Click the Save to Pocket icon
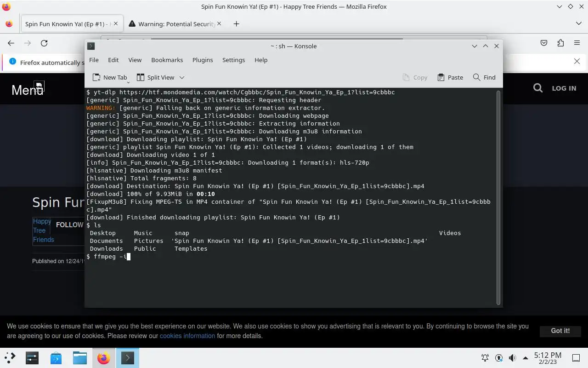This screenshot has width=588, height=368. point(544,43)
